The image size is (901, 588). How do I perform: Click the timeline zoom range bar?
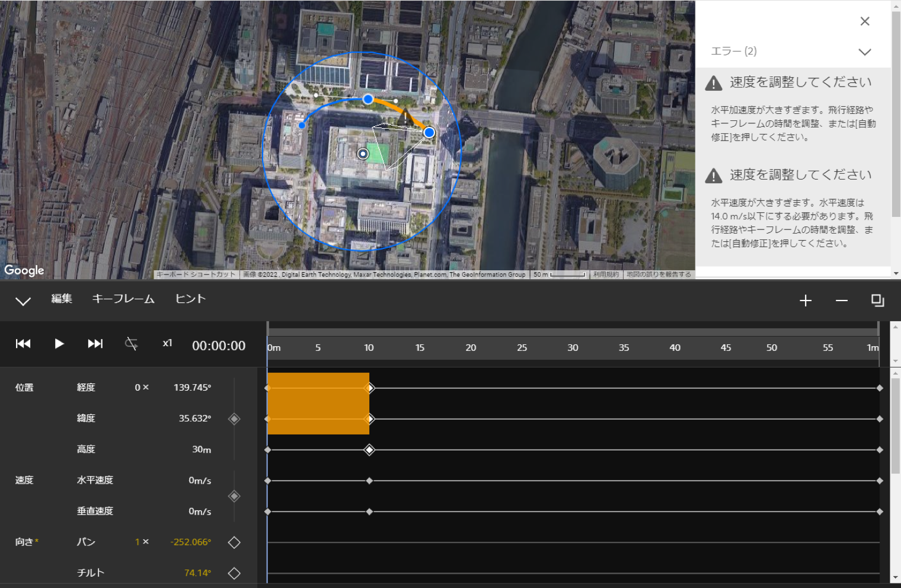[x=573, y=332]
